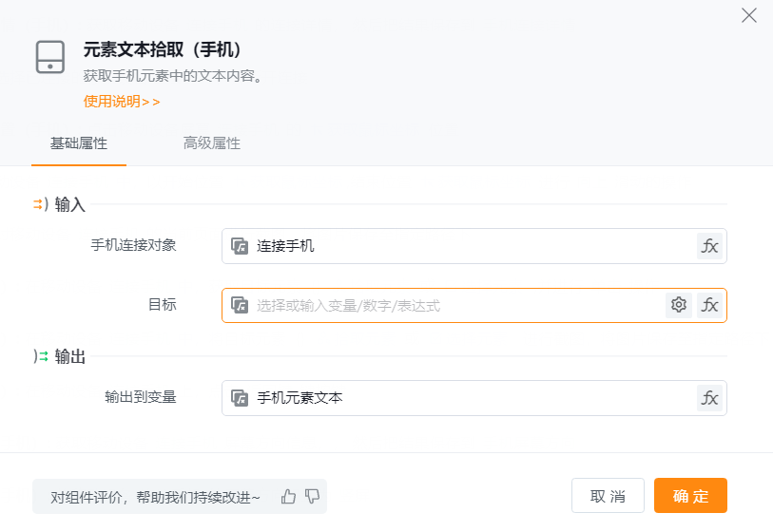Collapse the 输出 section header
The height and width of the screenshot is (532, 773).
(61, 356)
